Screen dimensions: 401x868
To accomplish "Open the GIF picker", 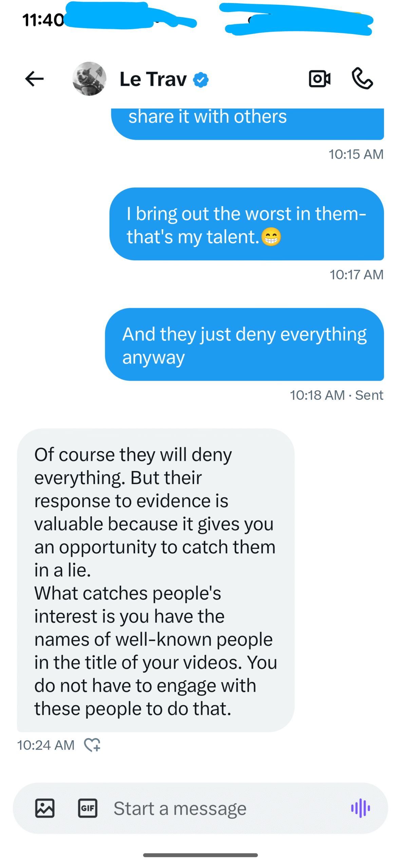I will click(88, 808).
